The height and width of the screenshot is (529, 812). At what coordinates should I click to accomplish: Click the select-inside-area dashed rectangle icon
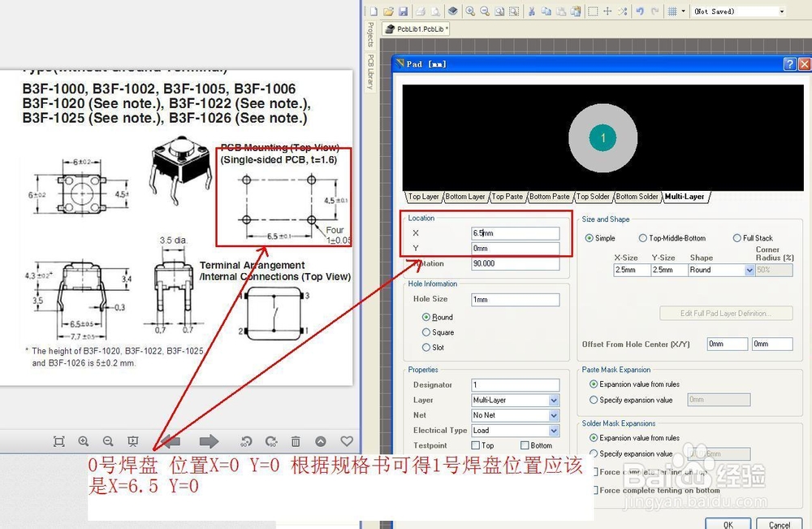click(x=593, y=11)
